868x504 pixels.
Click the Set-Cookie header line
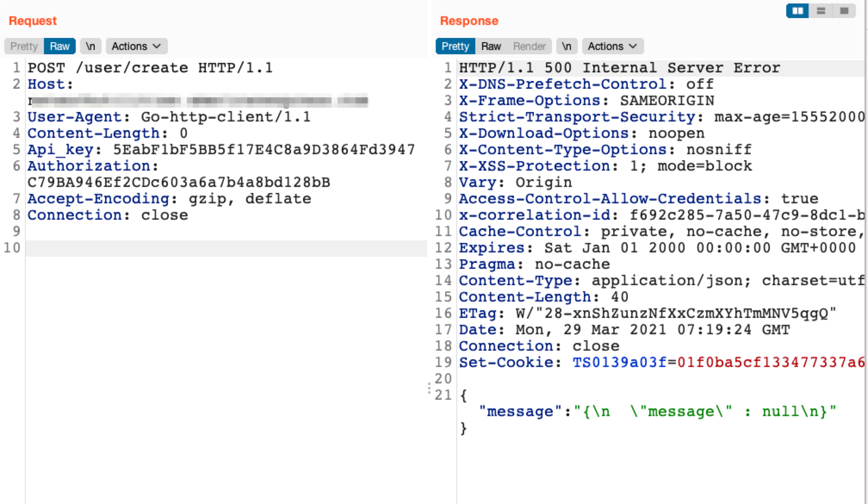point(662,362)
